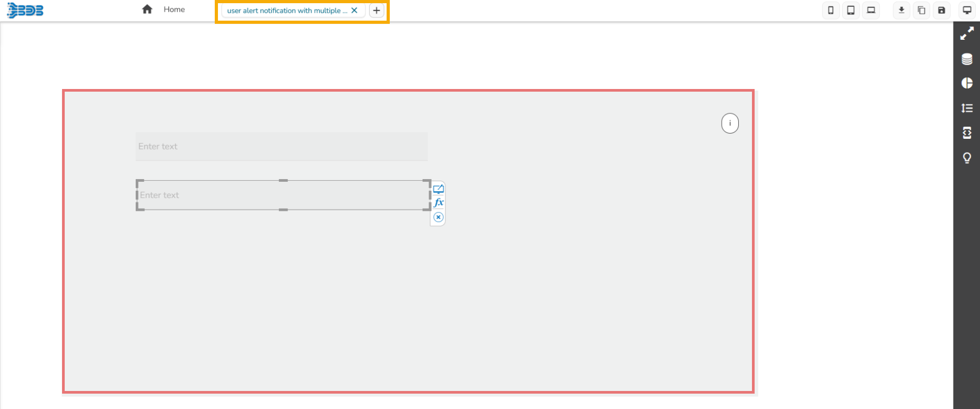
Task: Click the copy/duplicate dashboard icon
Action: tap(921, 11)
